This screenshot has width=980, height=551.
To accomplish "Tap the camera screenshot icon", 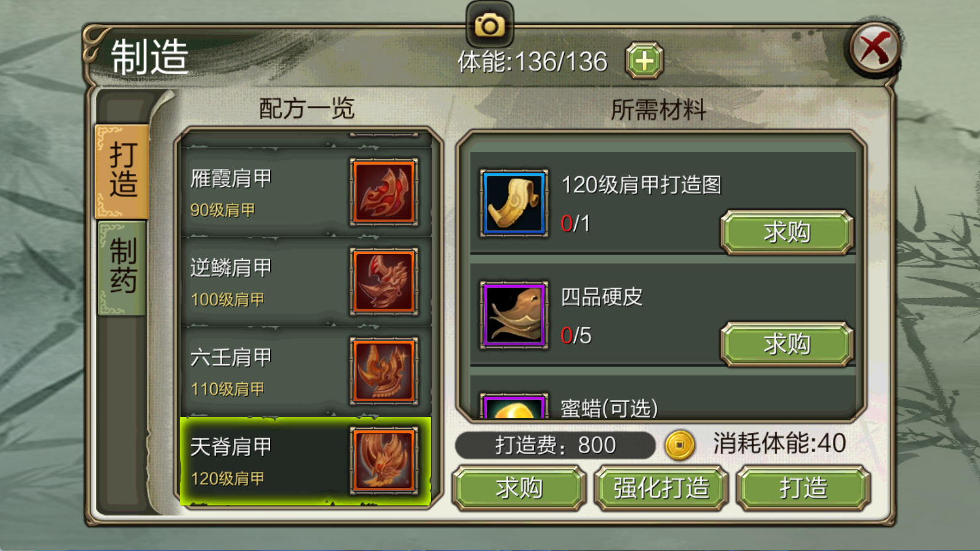I will 489,25.
